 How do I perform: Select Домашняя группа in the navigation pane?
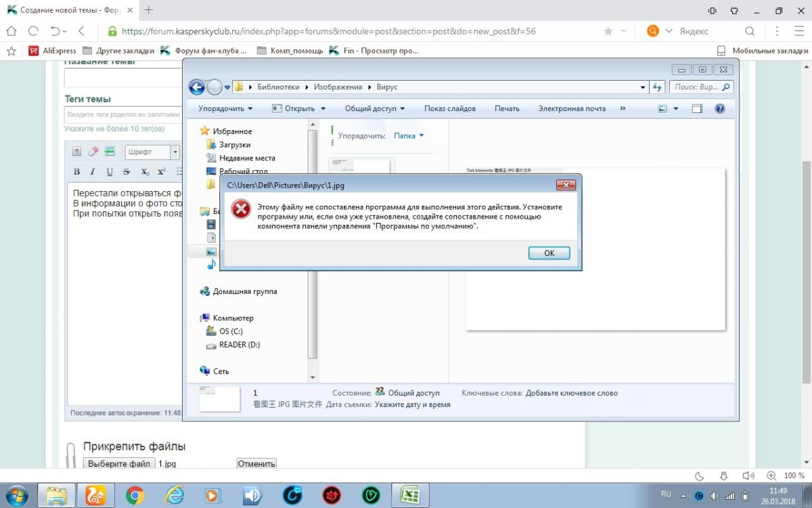pyautogui.click(x=245, y=291)
